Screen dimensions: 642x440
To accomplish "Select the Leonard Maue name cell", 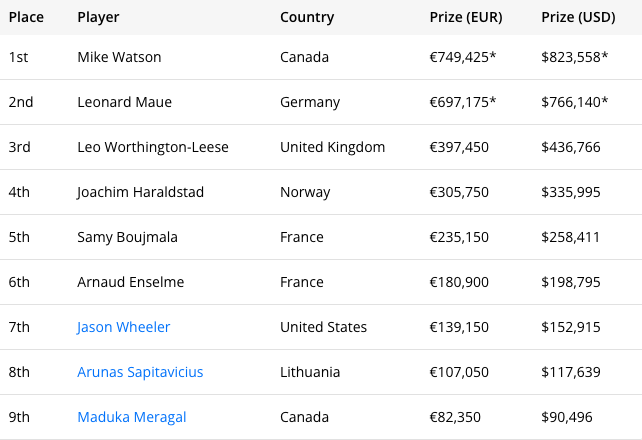I will (124, 102).
